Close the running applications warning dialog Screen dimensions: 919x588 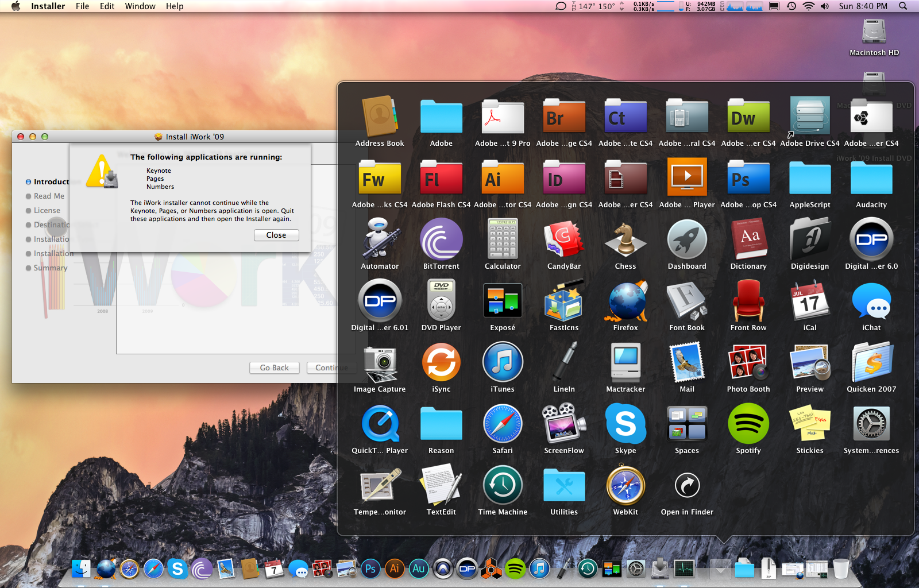click(x=276, y=235)
